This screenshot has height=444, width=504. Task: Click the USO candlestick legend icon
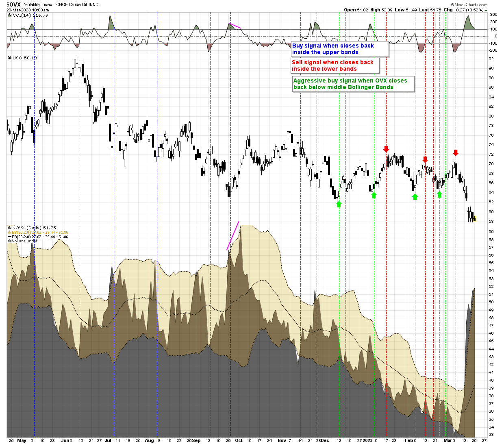coord(10,58)
